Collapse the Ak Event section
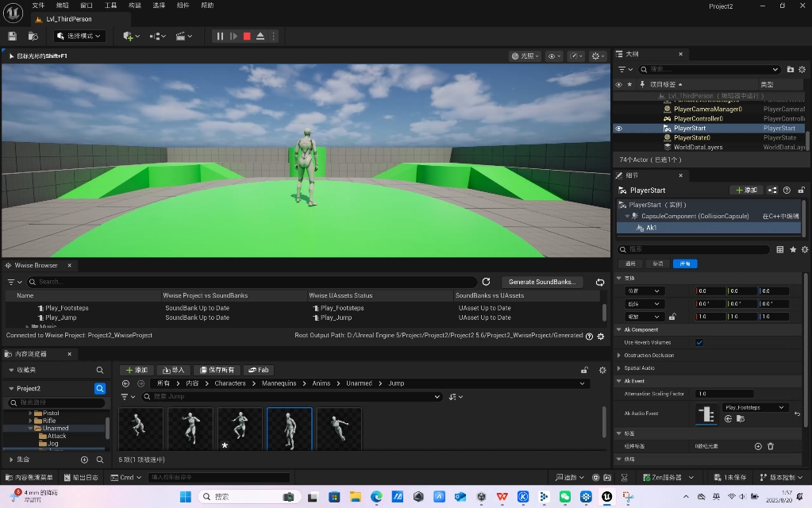Screen dimensions: 812x508 pos(619,381)
